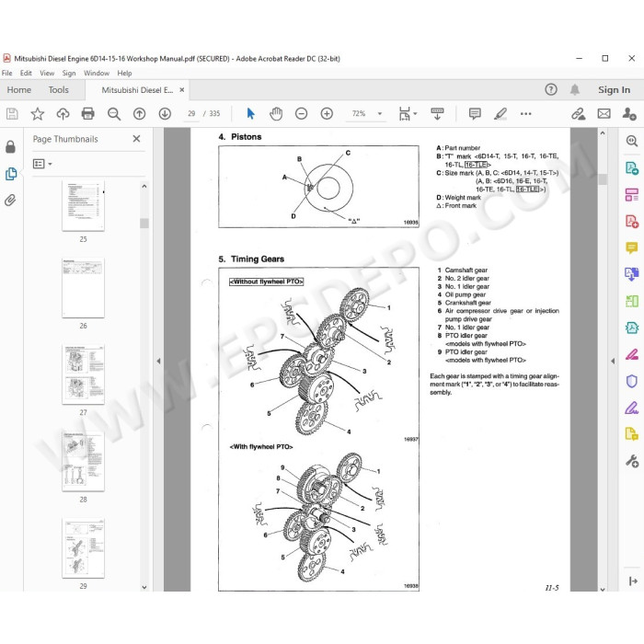
Task: Open more tools ellipsis menu
Action: click(525, 114)
